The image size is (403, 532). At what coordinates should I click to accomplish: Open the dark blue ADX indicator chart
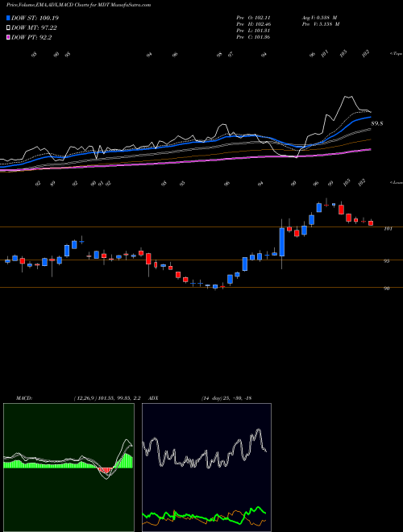206,468
